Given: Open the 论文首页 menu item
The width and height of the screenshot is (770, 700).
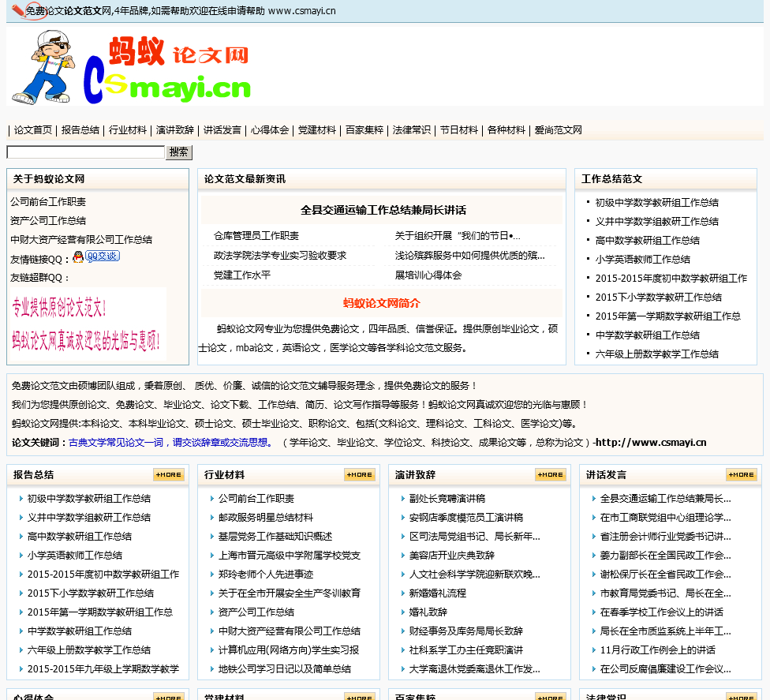Looking at the screenshot, I should pyautogui.click(x=33, y=130).
